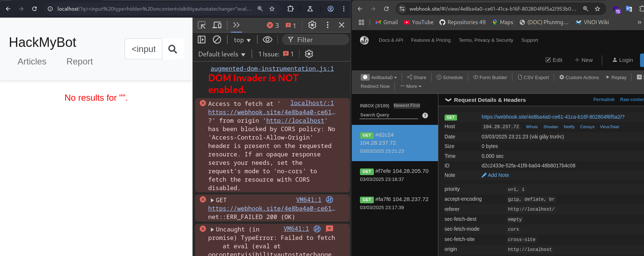The image size is (644, 256).
Task: Open the More dropdown in the webhook toolbar
Action: tap(411, 86)
